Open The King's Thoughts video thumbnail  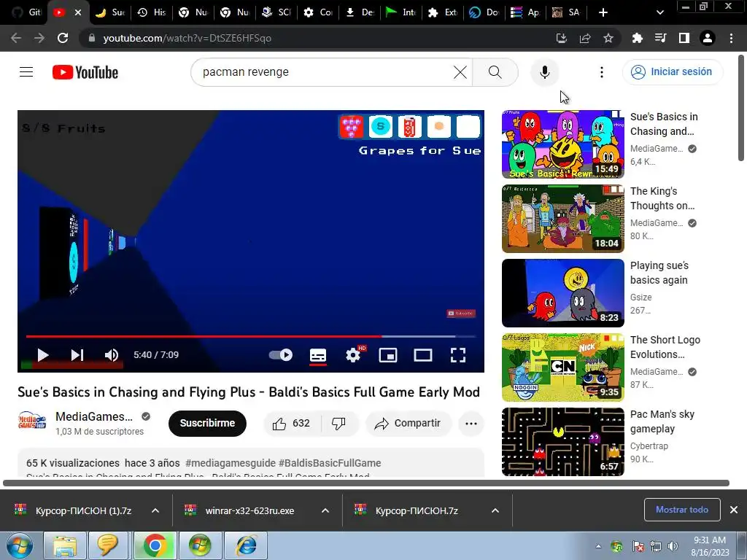(562, 219)
